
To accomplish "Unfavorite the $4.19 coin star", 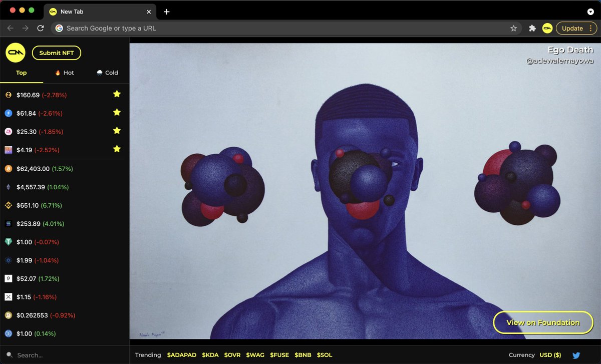I will click(x=117, y=149).
